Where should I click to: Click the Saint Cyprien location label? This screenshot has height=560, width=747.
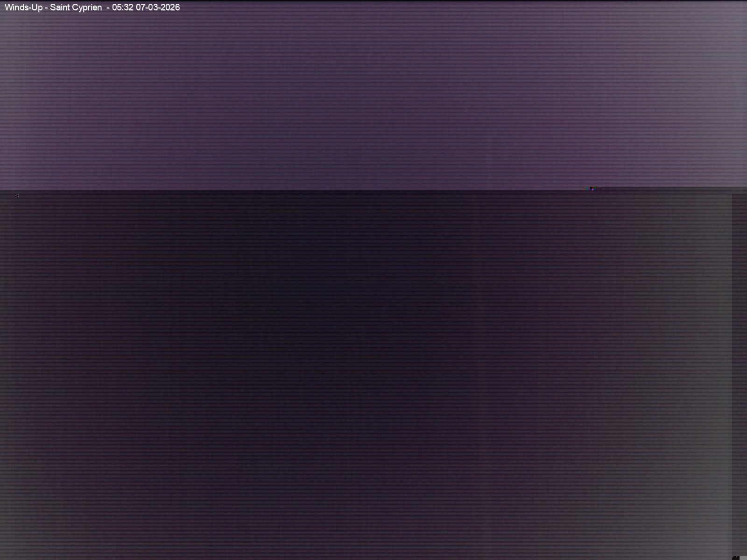pos(76,7)
